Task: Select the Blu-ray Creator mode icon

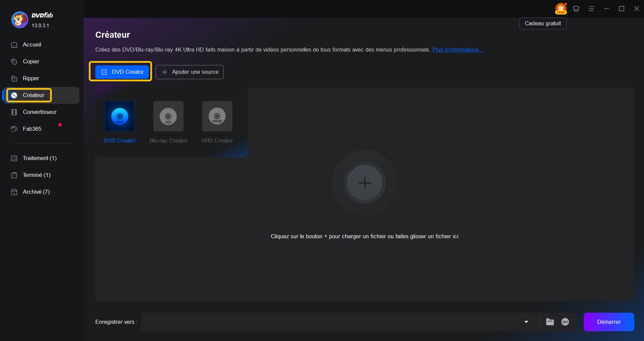Action: click(168, 117)
